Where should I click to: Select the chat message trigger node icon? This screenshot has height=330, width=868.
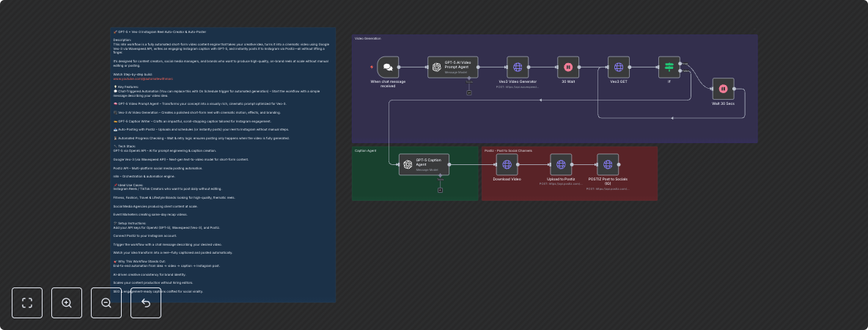tap(388, 67)
